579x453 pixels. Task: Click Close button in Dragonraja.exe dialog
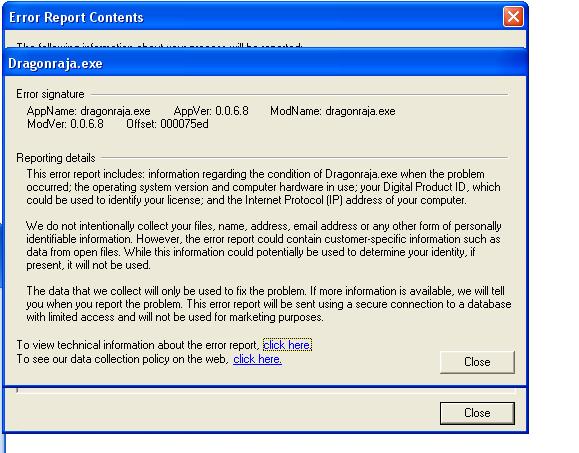(477, 362)
